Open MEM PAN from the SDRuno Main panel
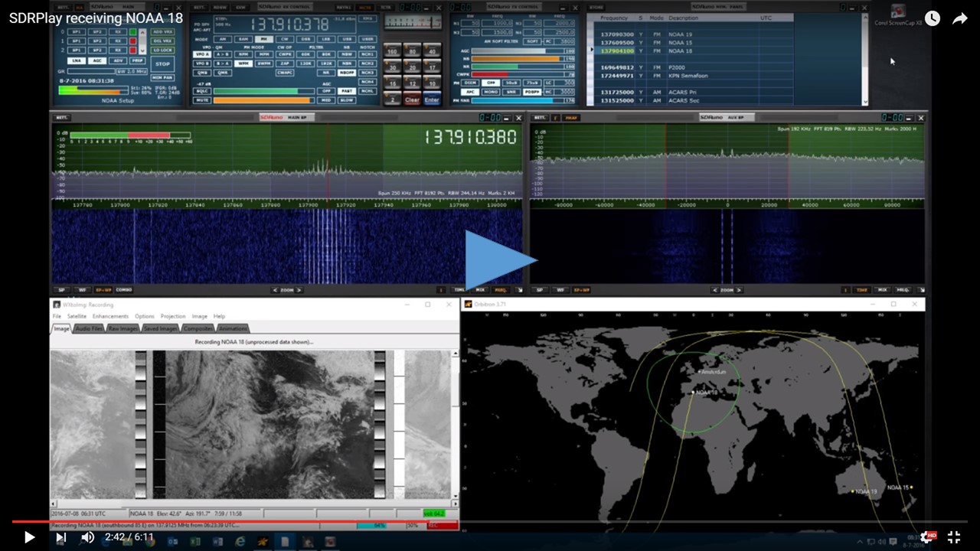The image size is (980, 551). [162, 77]
